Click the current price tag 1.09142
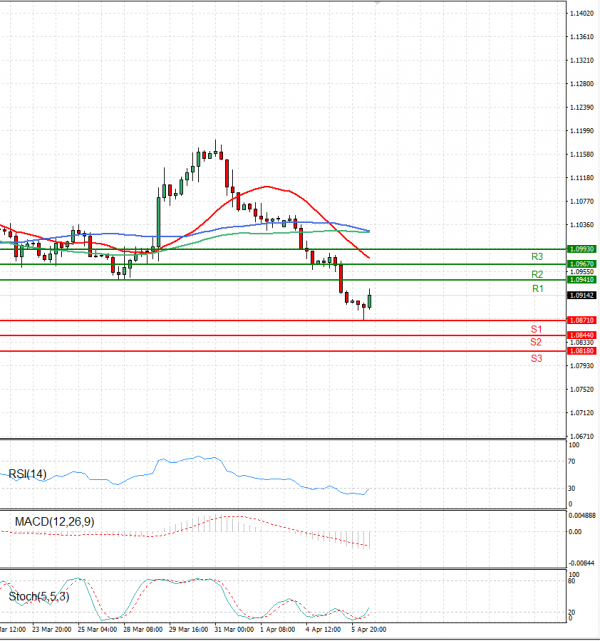The width and height of the screenshot is (600, 641). tap(582, 296)
